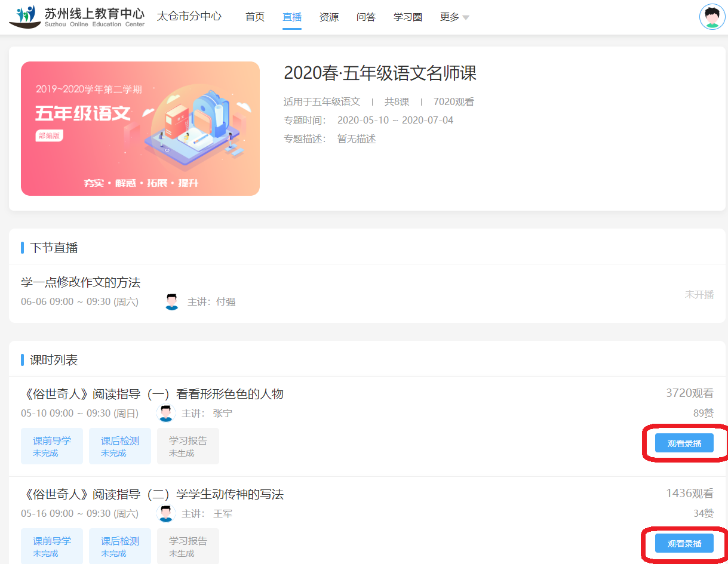Open the 学习圈 section from navigation
This screenshot has height=564, width=728.
(407, 17)
